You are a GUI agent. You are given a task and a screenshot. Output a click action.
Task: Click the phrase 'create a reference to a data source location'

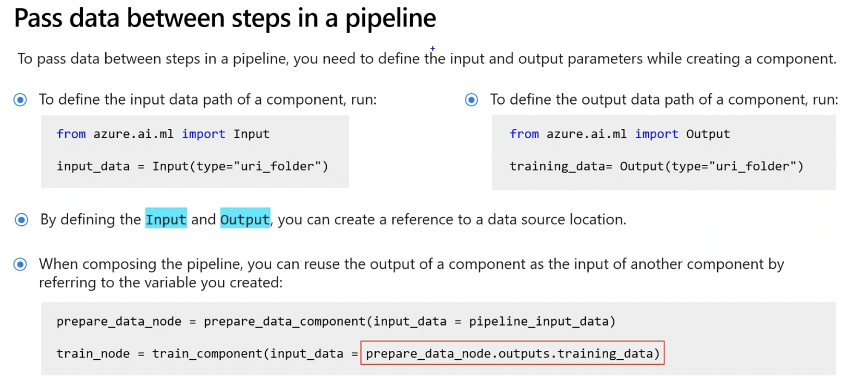click(x=480, y=219)
